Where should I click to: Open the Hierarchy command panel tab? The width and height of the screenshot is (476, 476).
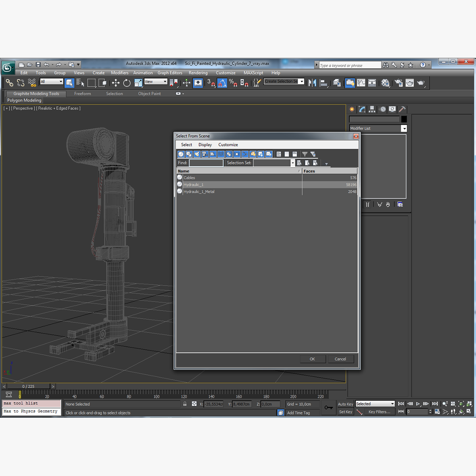point(372,109)
